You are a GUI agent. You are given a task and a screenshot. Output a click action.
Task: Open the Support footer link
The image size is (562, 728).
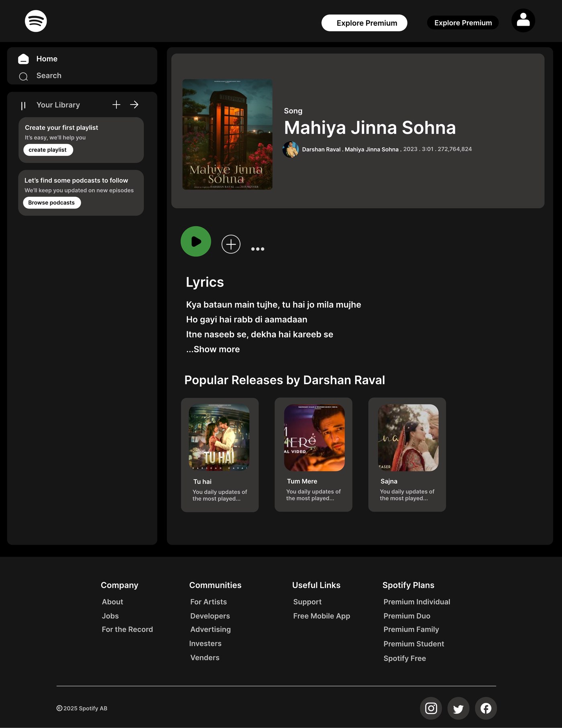coord(307,602)
